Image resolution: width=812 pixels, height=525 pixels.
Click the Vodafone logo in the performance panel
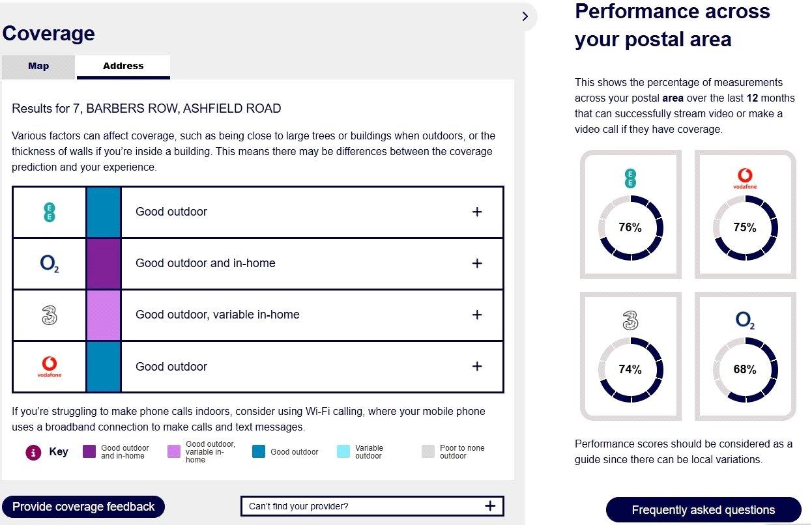[x=745, y=178]
